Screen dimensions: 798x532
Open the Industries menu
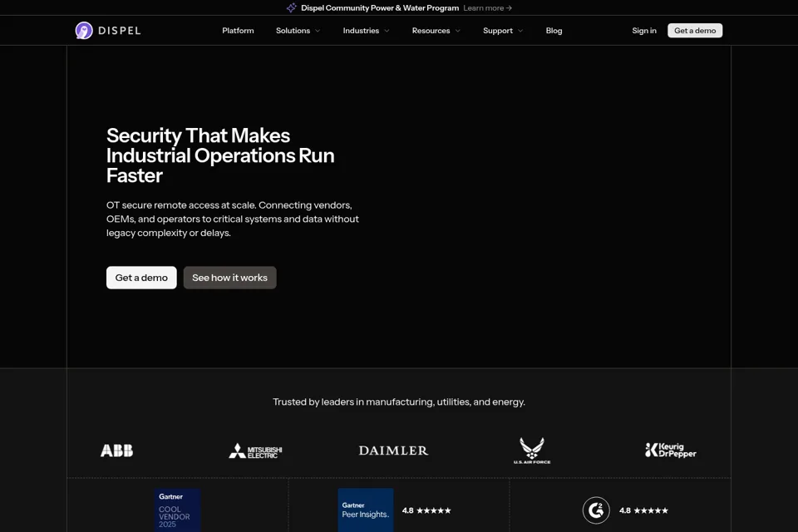point(361,31)
